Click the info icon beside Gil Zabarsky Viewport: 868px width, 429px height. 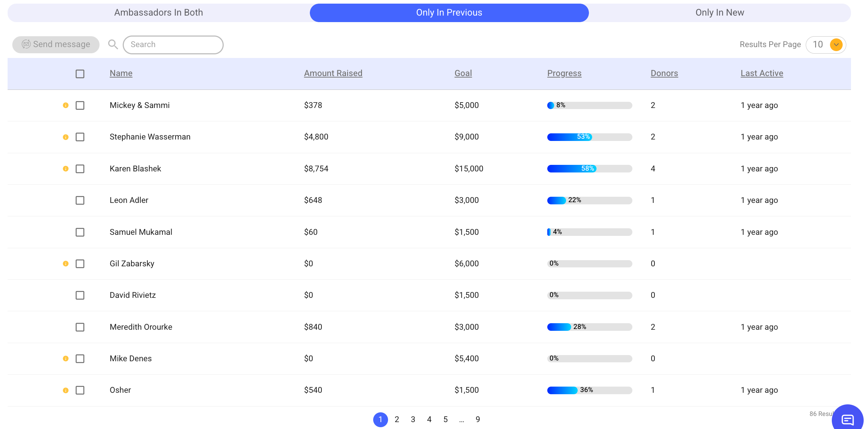[66, 264]
